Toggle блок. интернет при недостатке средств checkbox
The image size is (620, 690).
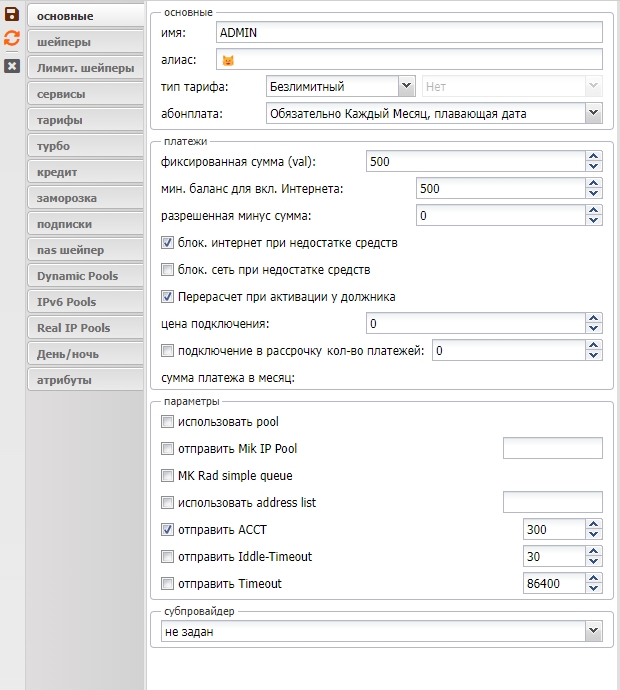click(168, 243)
